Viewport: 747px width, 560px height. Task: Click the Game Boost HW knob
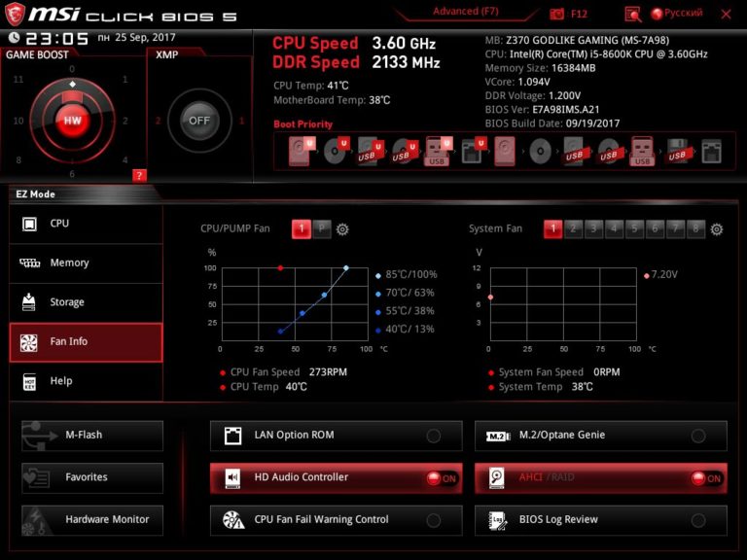(72, 121)
